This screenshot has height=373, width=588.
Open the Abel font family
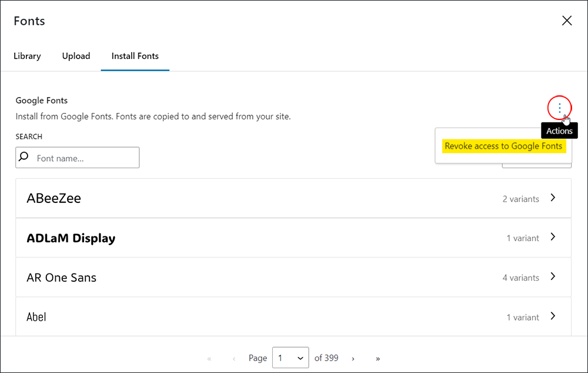pyautogui.click(x=293, y=317)
